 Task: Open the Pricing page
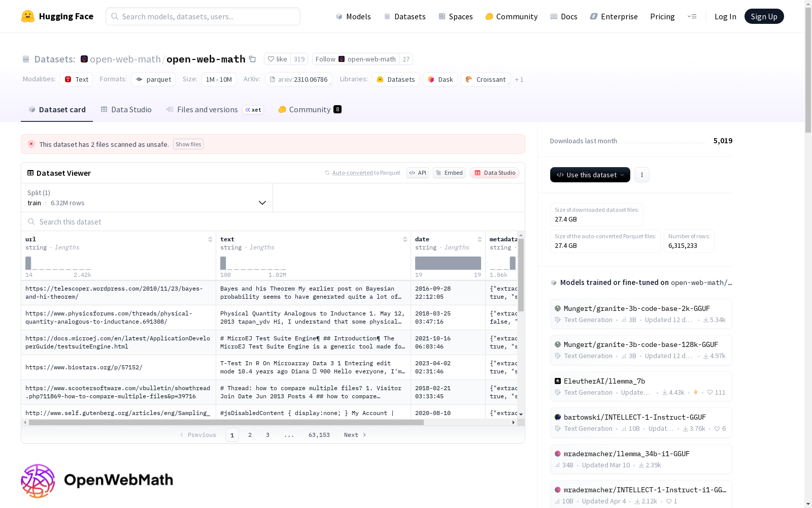(x=662, y=16)
